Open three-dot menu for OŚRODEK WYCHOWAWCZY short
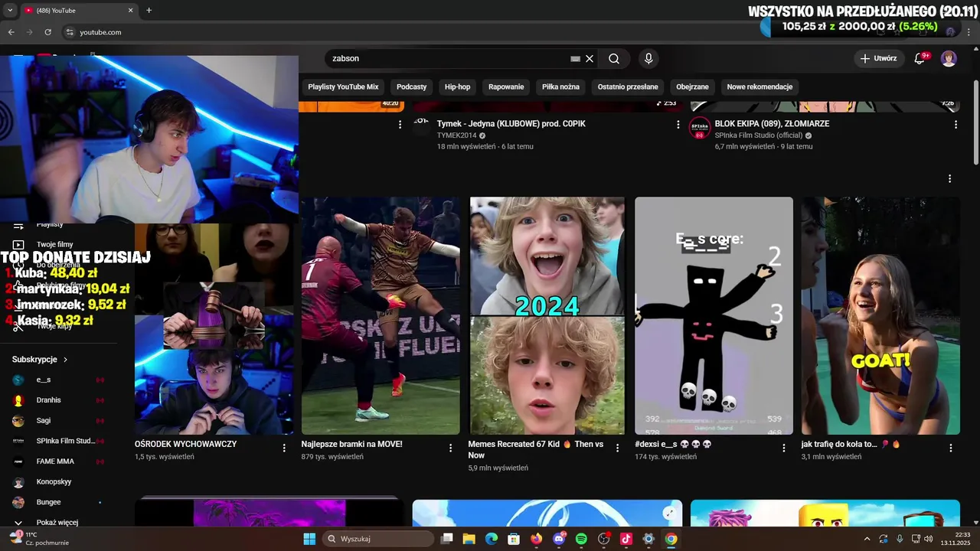Screen dimensions: 980x551 [284, 448]
